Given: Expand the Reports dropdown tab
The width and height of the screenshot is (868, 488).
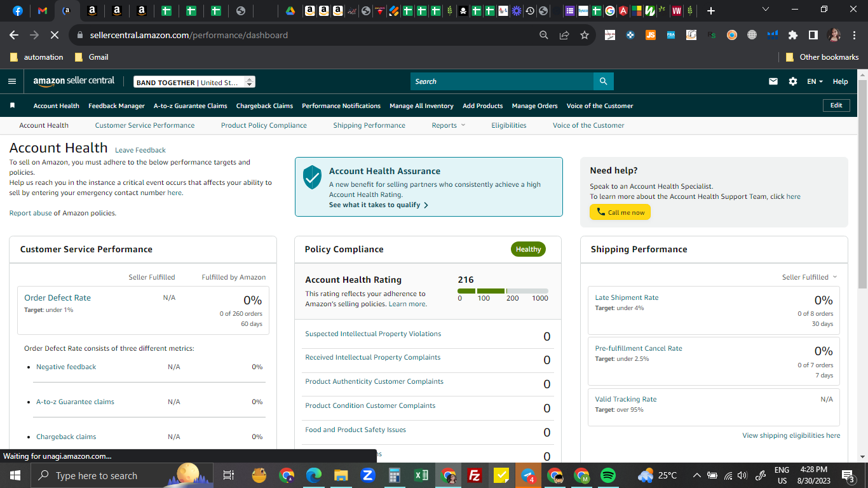Looking at the screenshot, I should (449, 125).
